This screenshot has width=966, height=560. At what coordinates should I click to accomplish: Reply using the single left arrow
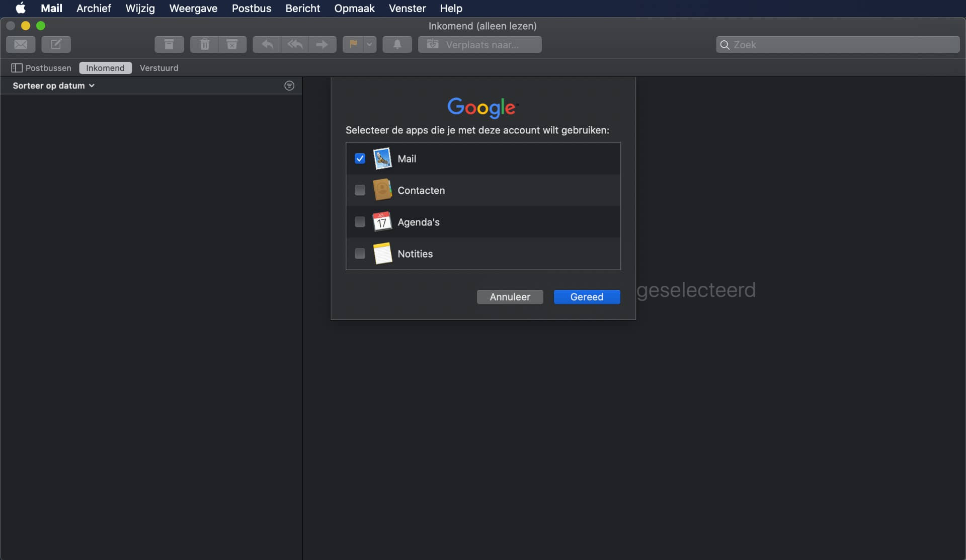tap(267, 44)
